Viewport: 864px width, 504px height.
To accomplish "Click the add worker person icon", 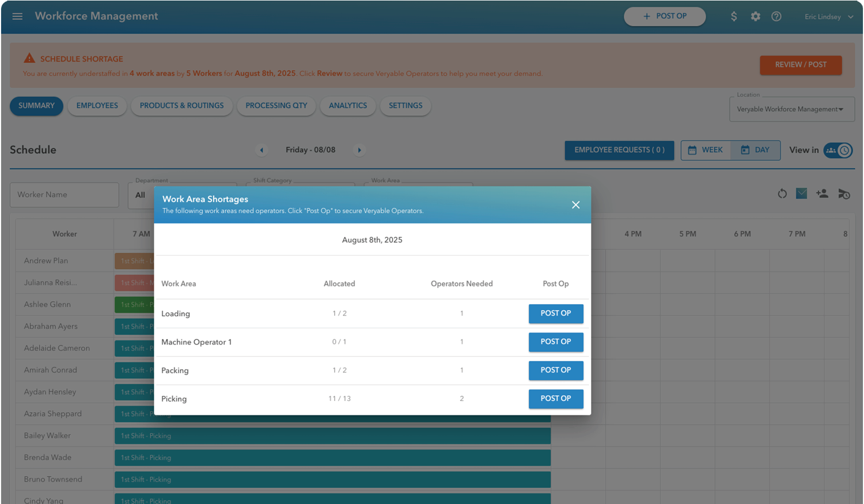I will pyautogui.click(x=823, y=194).
